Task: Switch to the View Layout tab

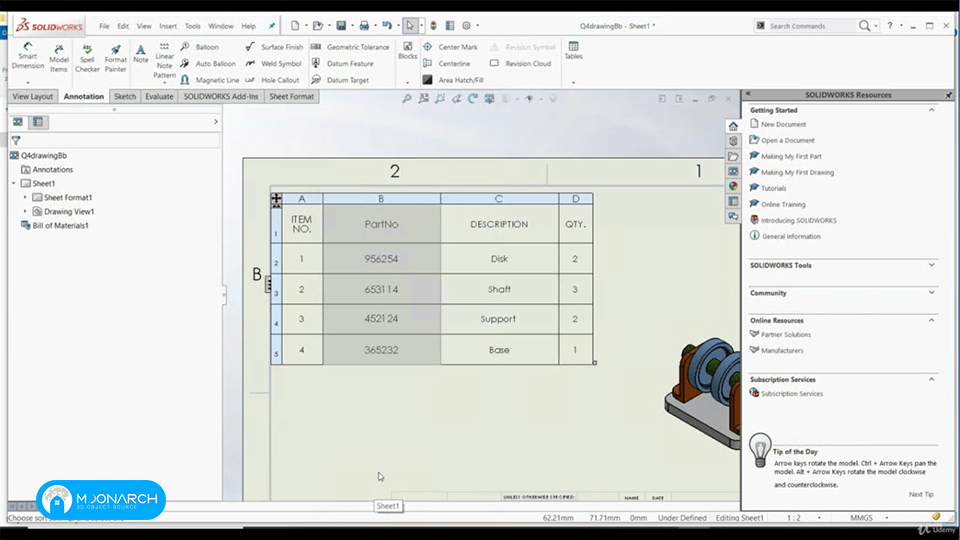Action: point(32,97)
